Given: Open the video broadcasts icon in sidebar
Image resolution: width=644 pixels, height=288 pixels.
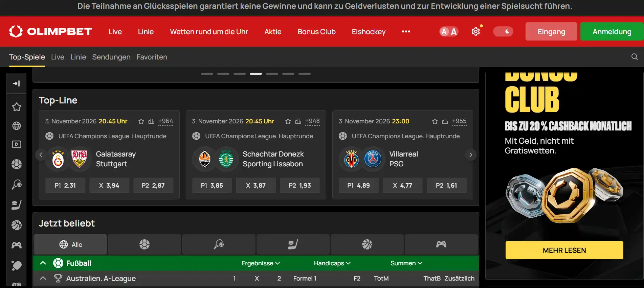Looking at the screenshot, I should (17, 145).
